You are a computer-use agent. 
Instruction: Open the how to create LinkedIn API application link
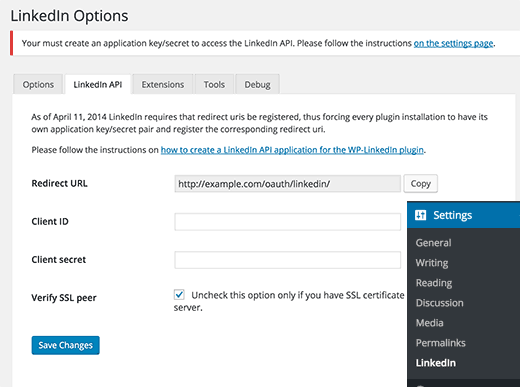coord(292,150)
